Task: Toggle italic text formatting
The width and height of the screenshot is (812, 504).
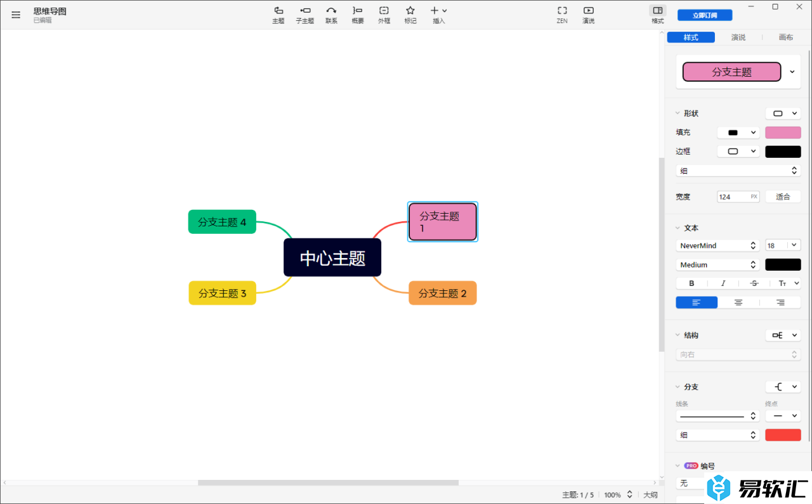Action: 723,283
